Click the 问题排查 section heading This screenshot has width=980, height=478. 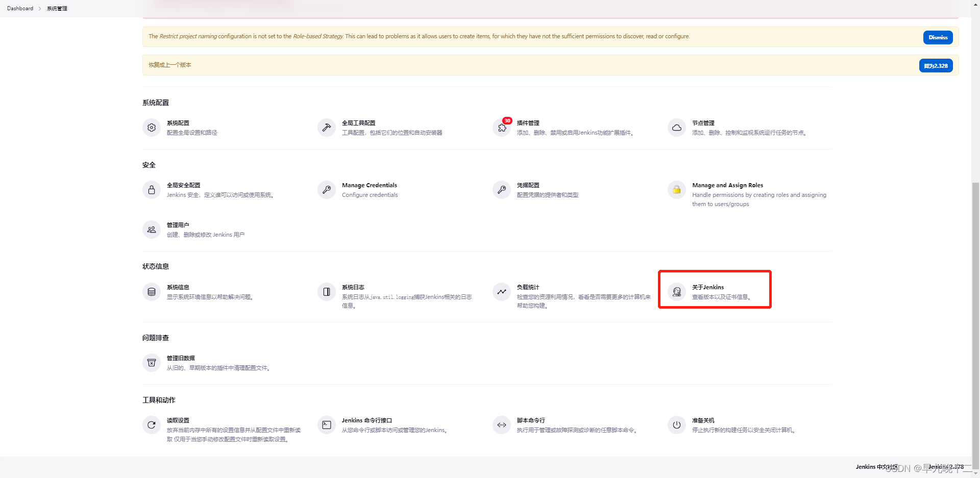156,338
